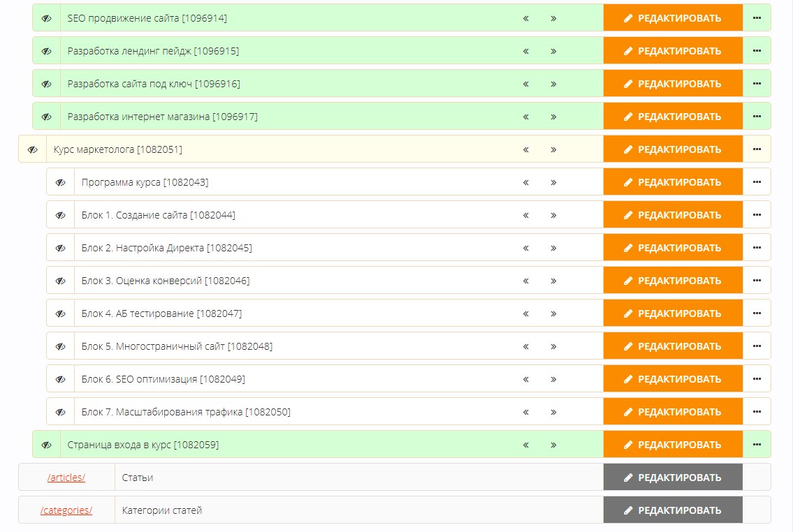This screenshot has height=532, width=793.
Task: Select the Блок 6. SEO оптимизация page row
Action: coord(409,379)
